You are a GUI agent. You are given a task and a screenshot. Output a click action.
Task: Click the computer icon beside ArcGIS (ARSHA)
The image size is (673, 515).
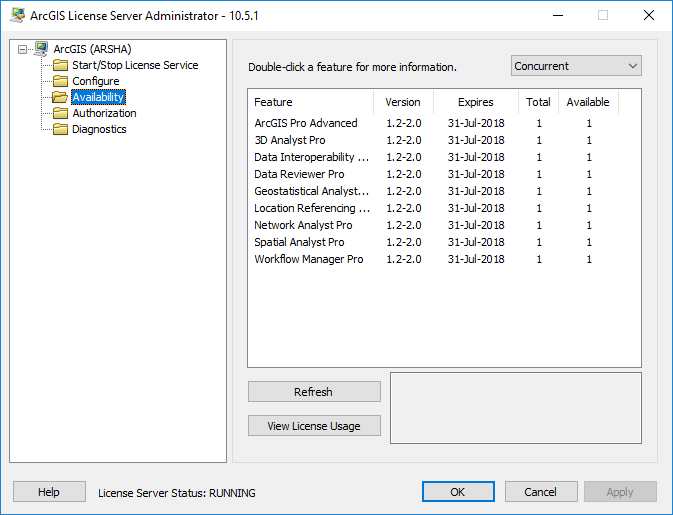click(x=41, y=49)
